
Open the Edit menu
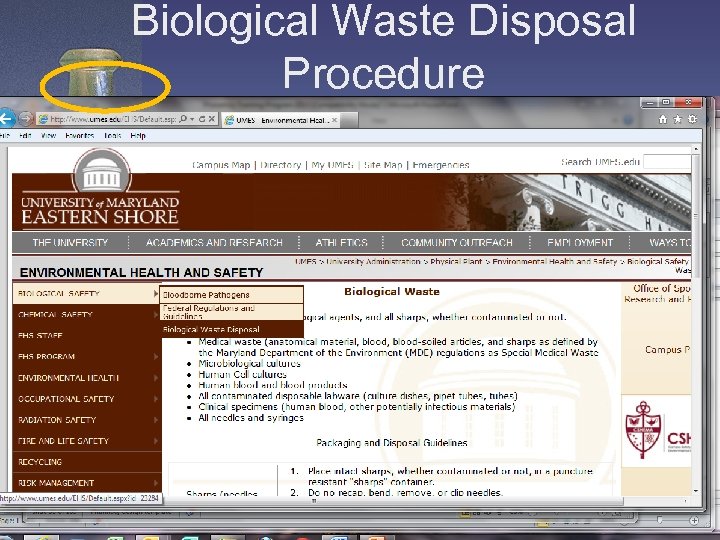[x=25, y=135]
